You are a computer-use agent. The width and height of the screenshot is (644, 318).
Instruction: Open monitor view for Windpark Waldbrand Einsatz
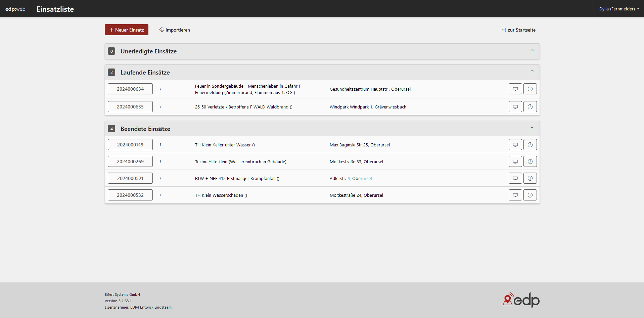515,107
